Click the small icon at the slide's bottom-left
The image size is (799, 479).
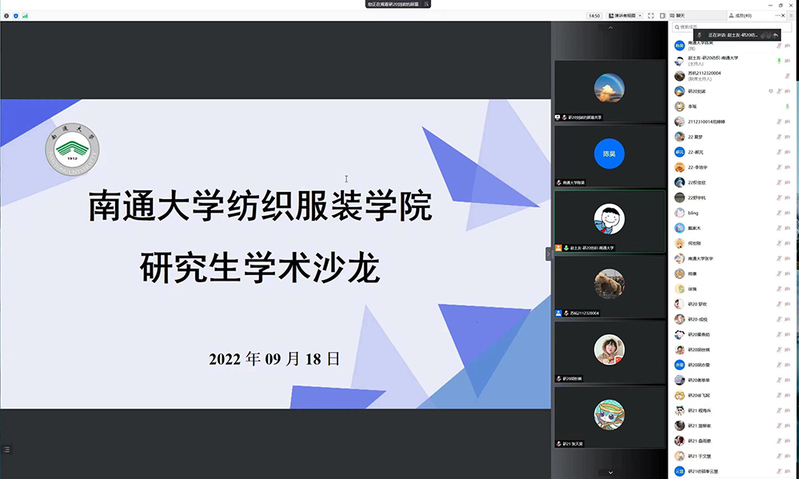click(x=8, y=448)
